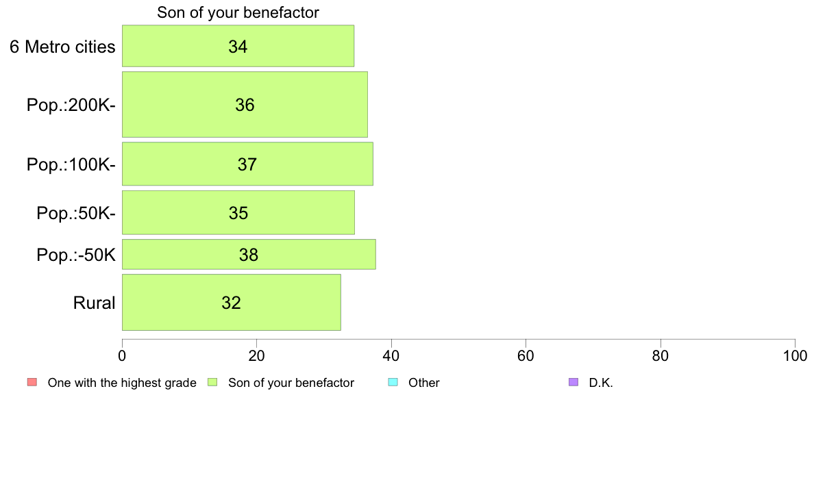Select the 'Pop.:-50K' bar showing 38

pos(249,254)
